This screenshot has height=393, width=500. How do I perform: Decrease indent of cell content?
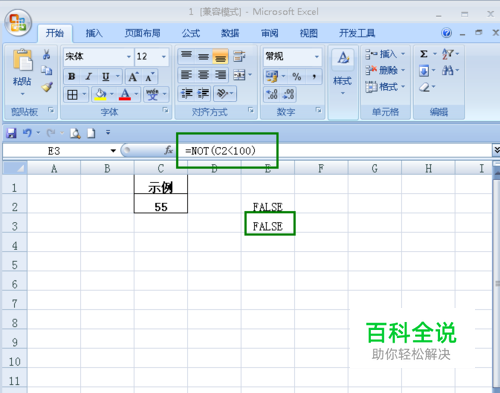tap(187, 94)
